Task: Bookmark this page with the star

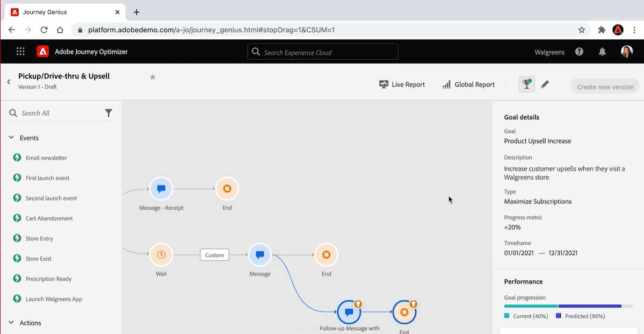Action: click(582, 30)
